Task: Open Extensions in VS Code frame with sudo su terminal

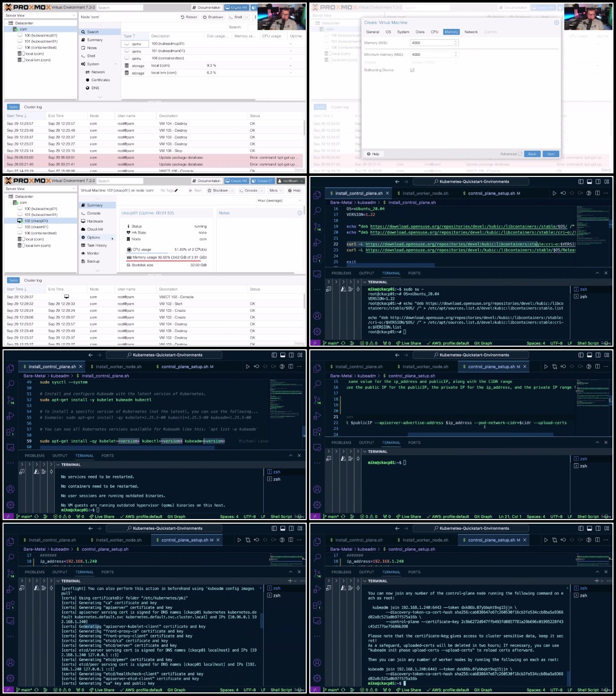Action: point(317,258)
